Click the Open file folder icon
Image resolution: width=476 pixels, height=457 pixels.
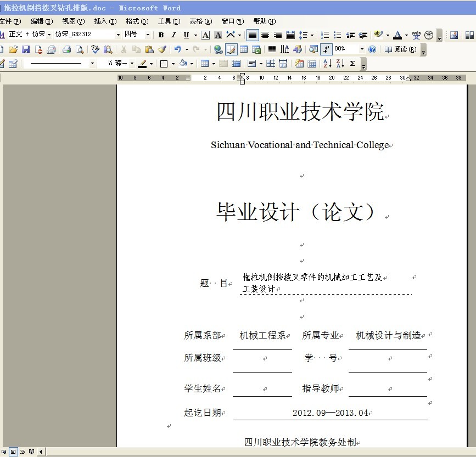click(13, 49)
